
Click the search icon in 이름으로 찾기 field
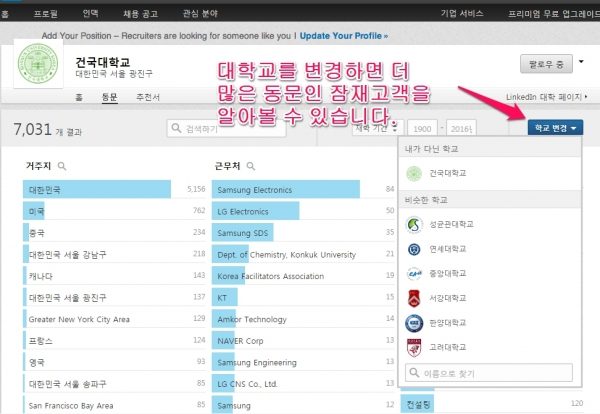click(414, 372)
